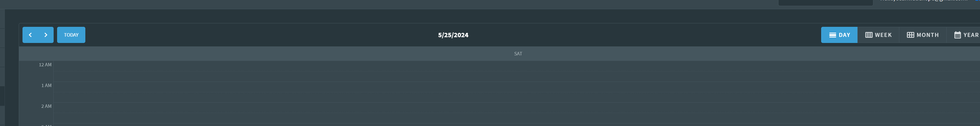Switch to the MONTH tab label
The image size is (980, 126).
(928, 35)
